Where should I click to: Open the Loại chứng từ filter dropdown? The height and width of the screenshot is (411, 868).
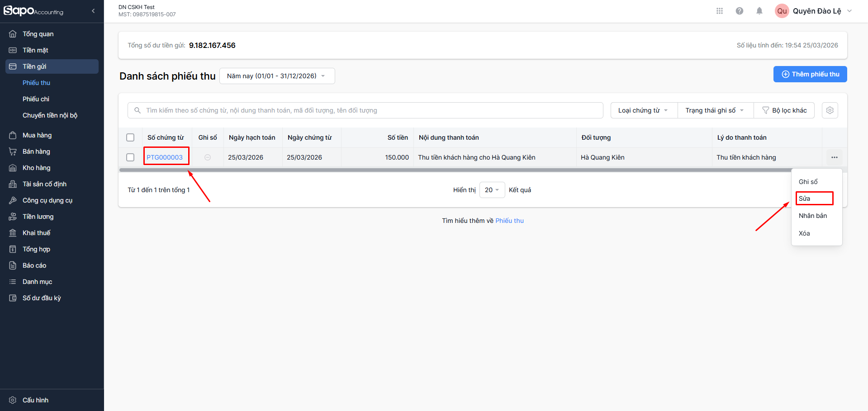point(644,110)
